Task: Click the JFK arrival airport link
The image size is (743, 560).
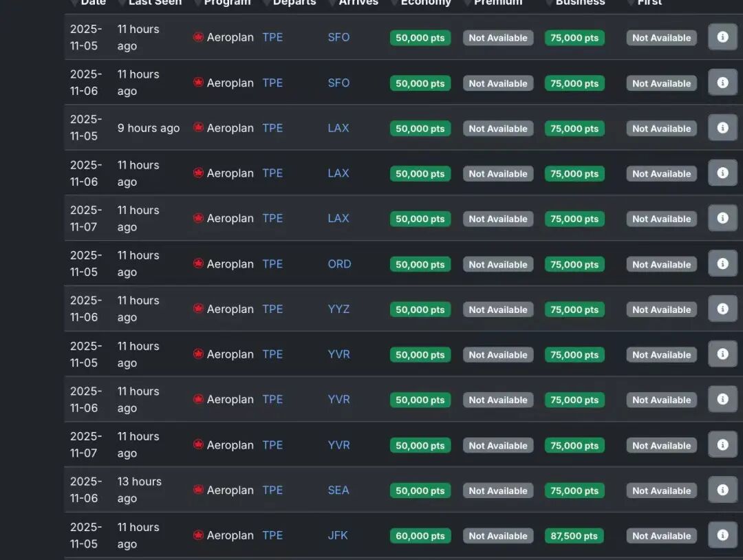Action: 338,535
